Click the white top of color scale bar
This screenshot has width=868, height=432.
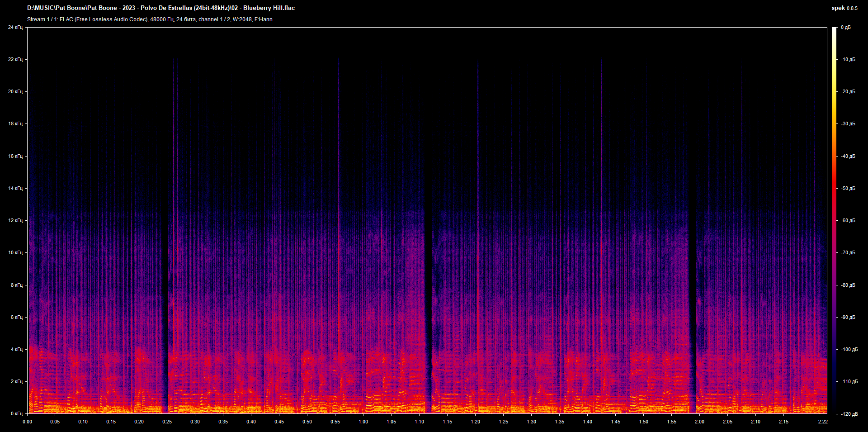pos(834,31)
